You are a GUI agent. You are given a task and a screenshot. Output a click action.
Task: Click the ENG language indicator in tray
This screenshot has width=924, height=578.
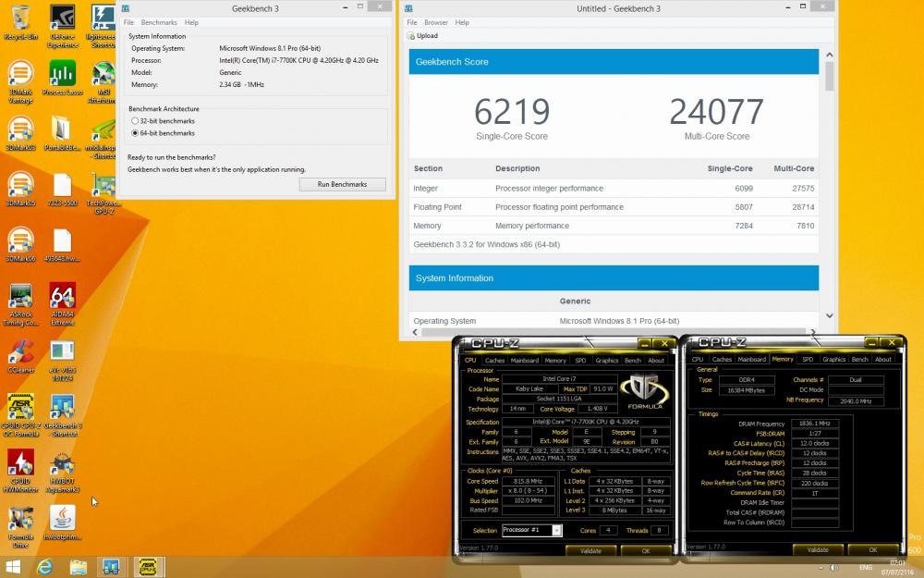click(x=866, y=568)
